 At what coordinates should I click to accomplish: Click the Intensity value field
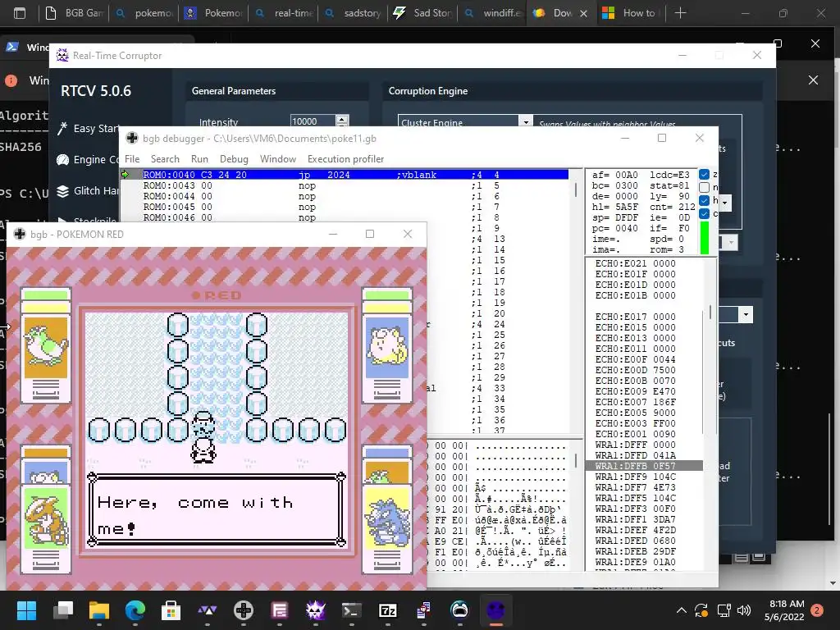click(x=313, y=121)
